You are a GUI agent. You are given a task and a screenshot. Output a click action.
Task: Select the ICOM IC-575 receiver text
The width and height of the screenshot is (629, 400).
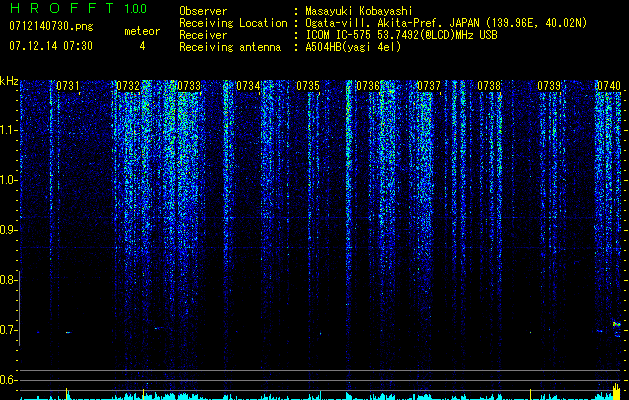point(401,35)
